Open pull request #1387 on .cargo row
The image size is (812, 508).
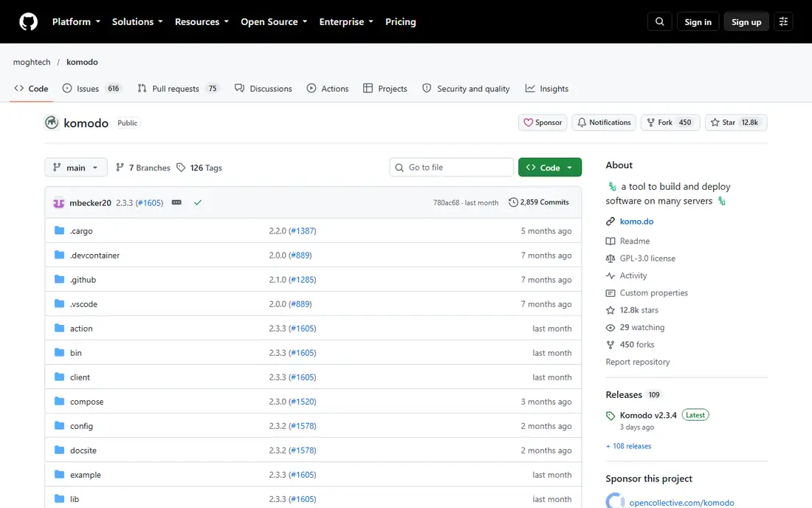pyautogui.click(x=303, y=230)
